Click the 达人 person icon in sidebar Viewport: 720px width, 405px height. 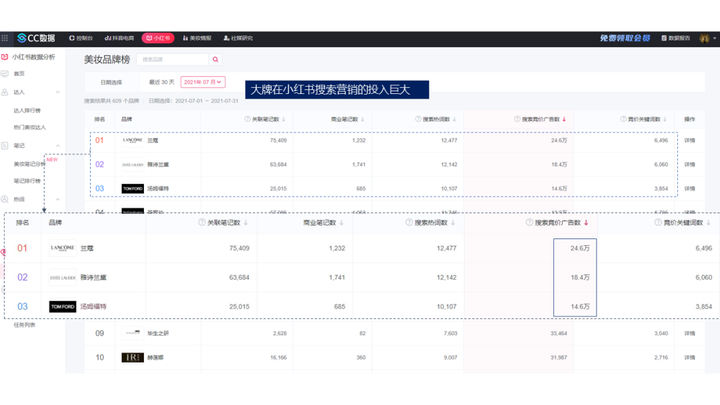click(5, 92)
